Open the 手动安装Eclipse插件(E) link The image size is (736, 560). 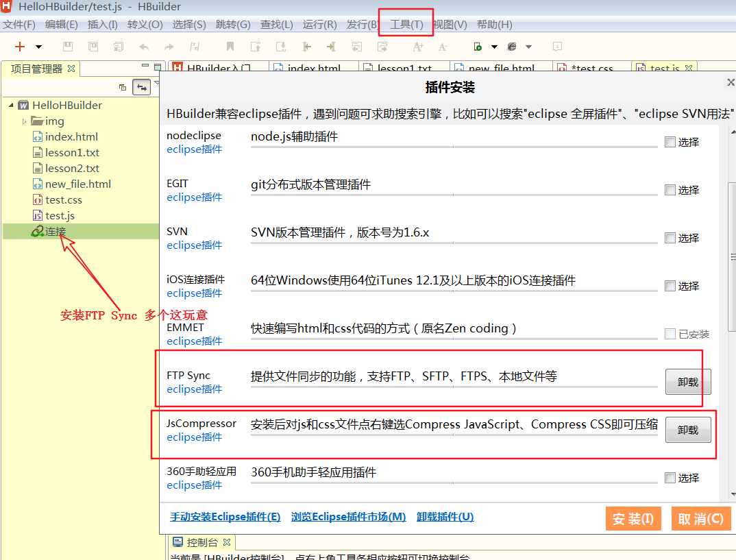coord(225,517)
